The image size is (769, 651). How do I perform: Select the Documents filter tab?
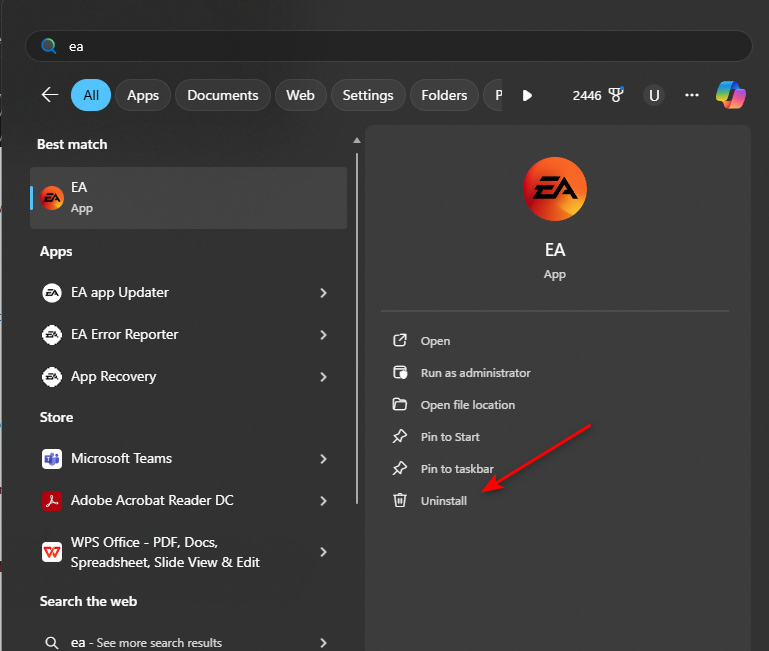click(223, 95)
